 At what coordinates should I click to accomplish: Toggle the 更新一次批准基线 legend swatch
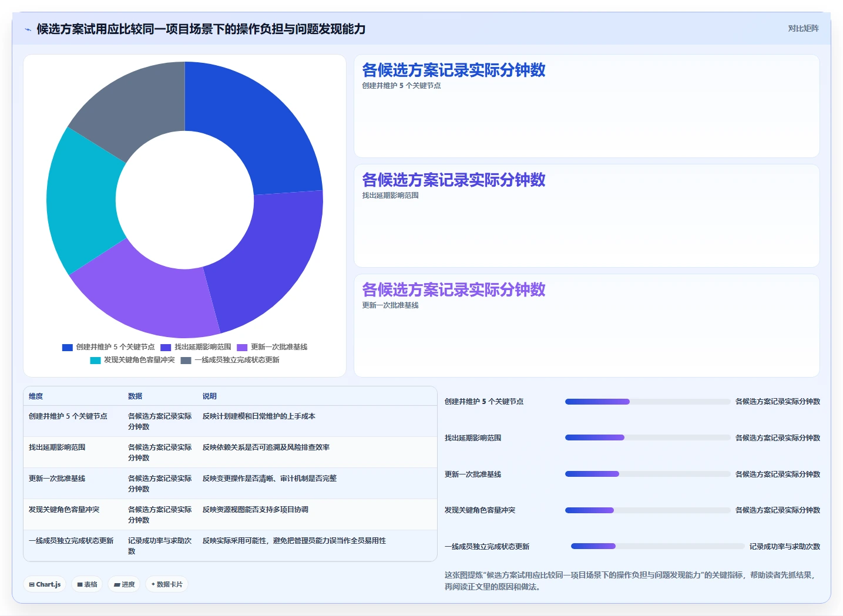click(242, 347)
